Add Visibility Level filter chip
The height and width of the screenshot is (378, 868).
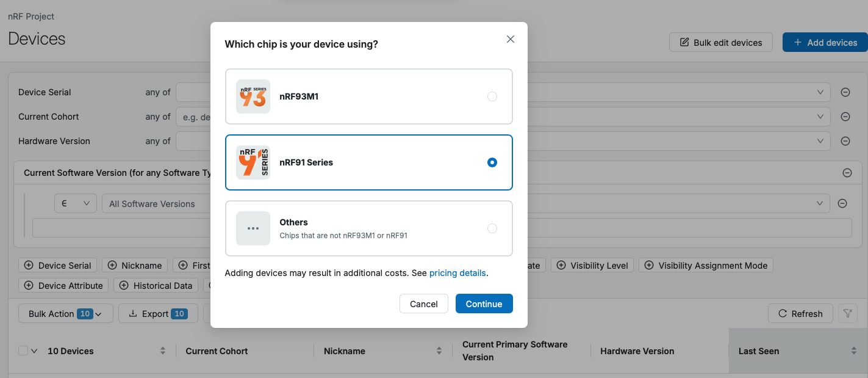click(x=592, y=265)
